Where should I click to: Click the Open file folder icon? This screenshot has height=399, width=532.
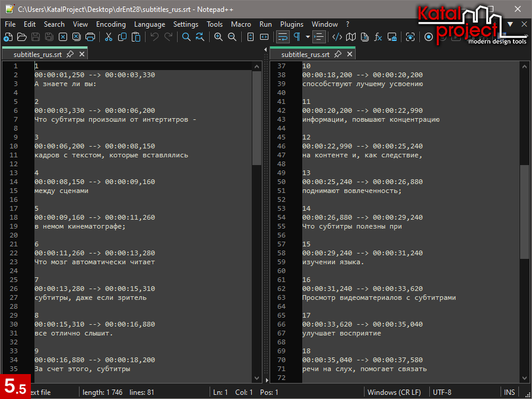[22, 37]
